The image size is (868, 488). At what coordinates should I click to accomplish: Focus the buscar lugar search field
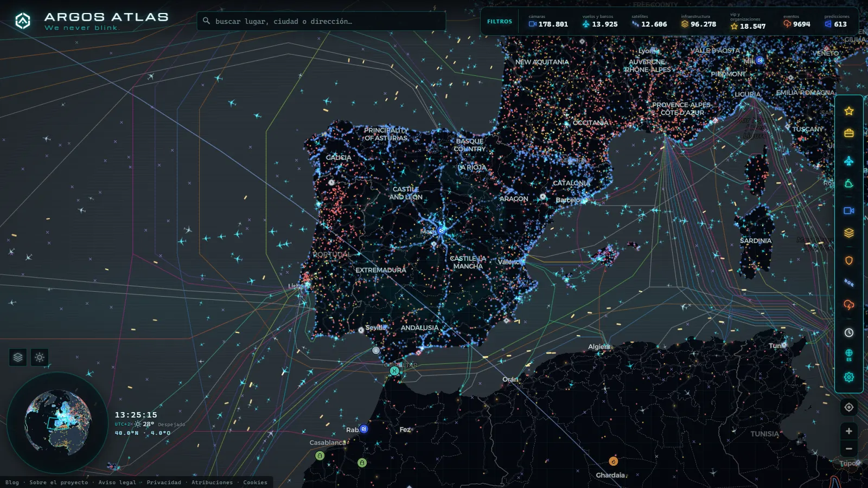click(321, 21)
